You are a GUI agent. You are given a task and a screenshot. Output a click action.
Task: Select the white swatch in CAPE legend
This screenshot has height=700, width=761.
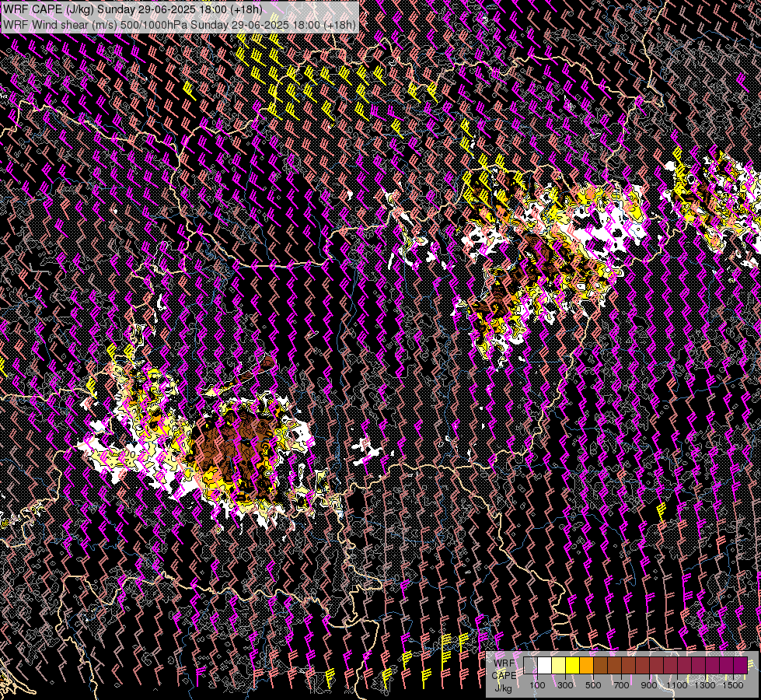(x=545, y=665)
